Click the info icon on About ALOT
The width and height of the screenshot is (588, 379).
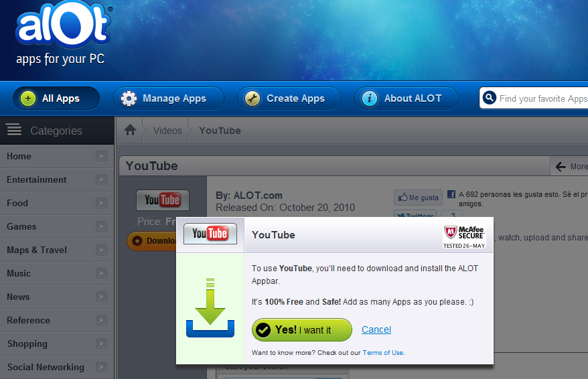coord(370,98)
